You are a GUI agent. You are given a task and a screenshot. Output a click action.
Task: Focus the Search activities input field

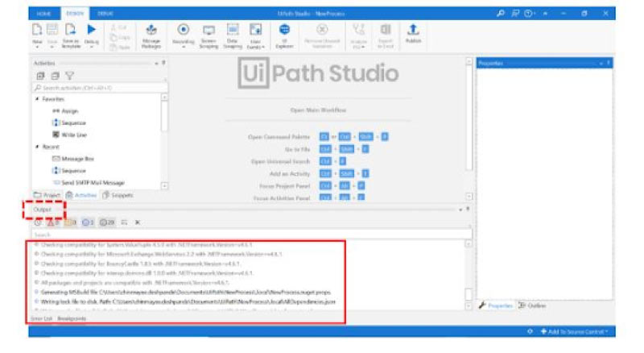click(100, 88)
